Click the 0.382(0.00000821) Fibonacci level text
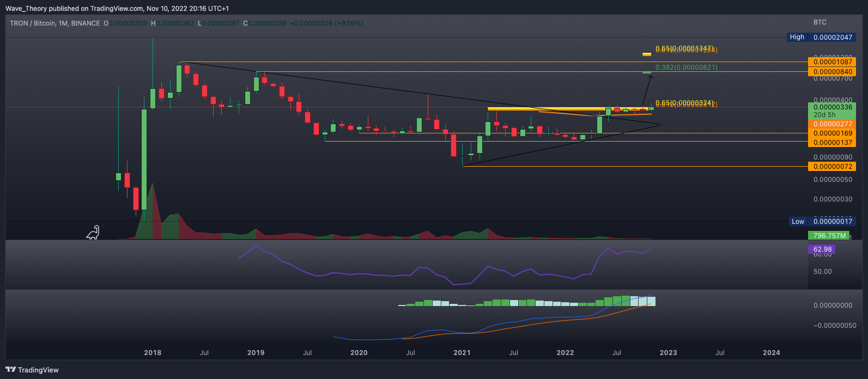 click(686, 67)
